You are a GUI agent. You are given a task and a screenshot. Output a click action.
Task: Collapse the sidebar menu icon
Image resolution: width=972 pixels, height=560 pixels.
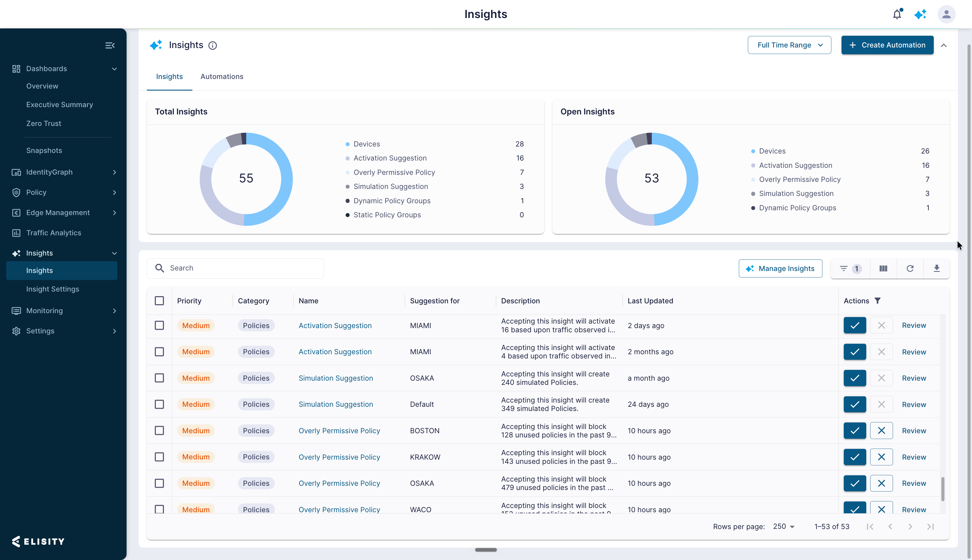coord(110,45)
